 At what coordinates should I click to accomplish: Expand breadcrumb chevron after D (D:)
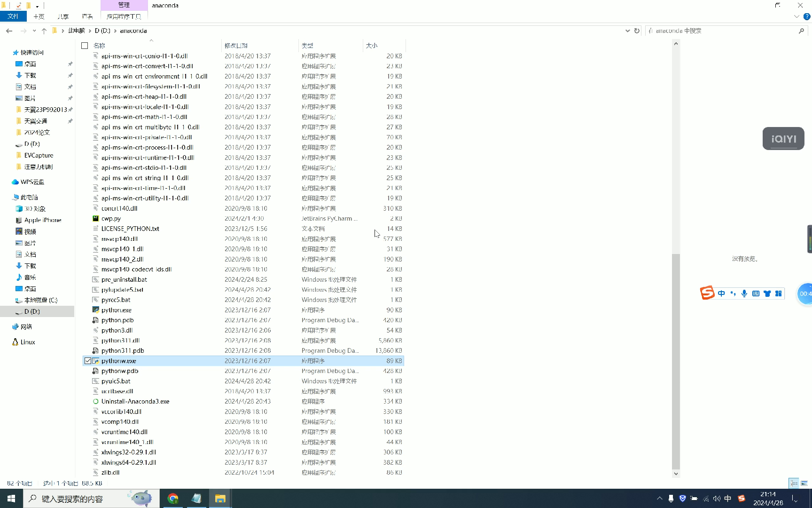[x=115, y=31]
